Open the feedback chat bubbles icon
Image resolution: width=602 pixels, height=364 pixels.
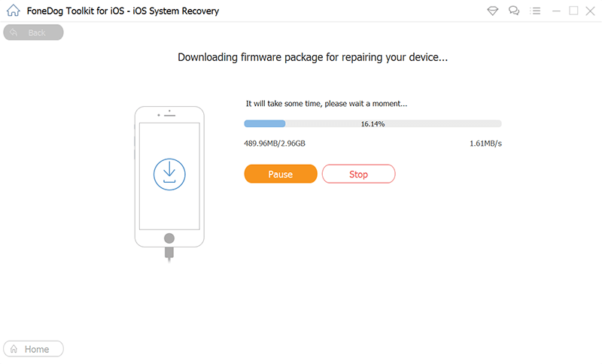(x=514, y=11)
